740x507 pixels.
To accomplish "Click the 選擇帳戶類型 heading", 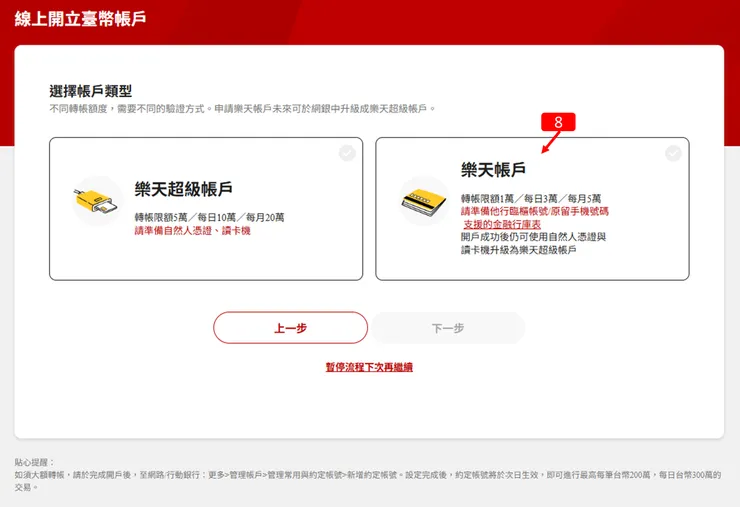I will (91, 91).
